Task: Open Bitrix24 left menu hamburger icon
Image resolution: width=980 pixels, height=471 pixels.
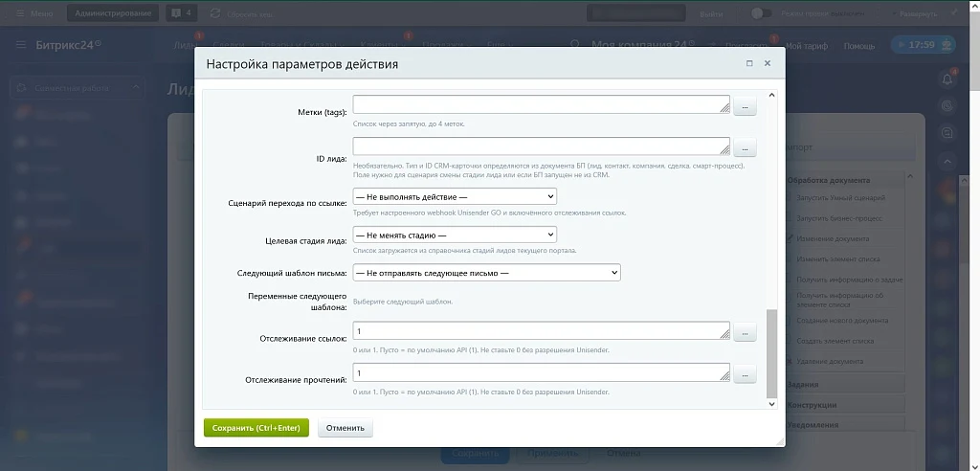Action: pyautogui.click(x=21, y=44)
